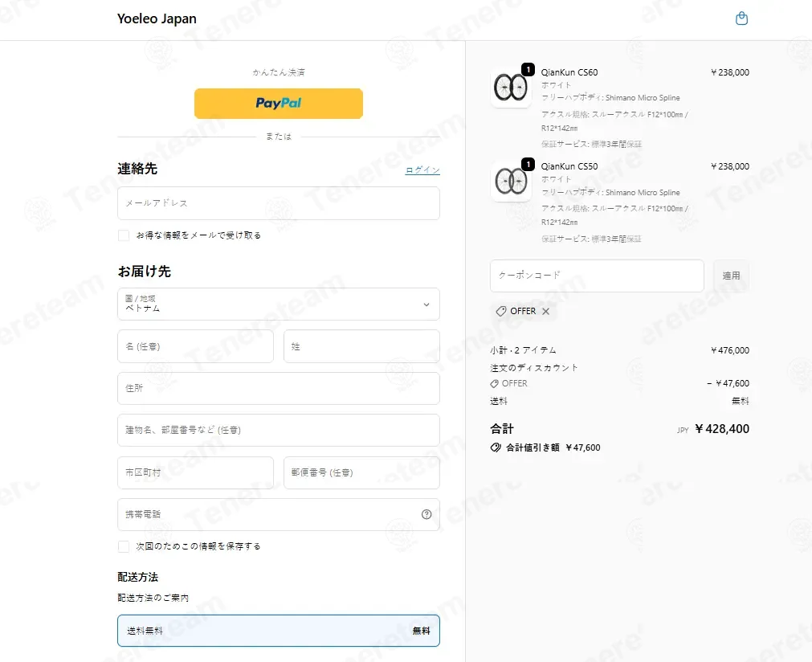The width and height of the screenshot is (812, 662).
Task: Click the subtotal value ¥476,000
Action: (729, 351)
